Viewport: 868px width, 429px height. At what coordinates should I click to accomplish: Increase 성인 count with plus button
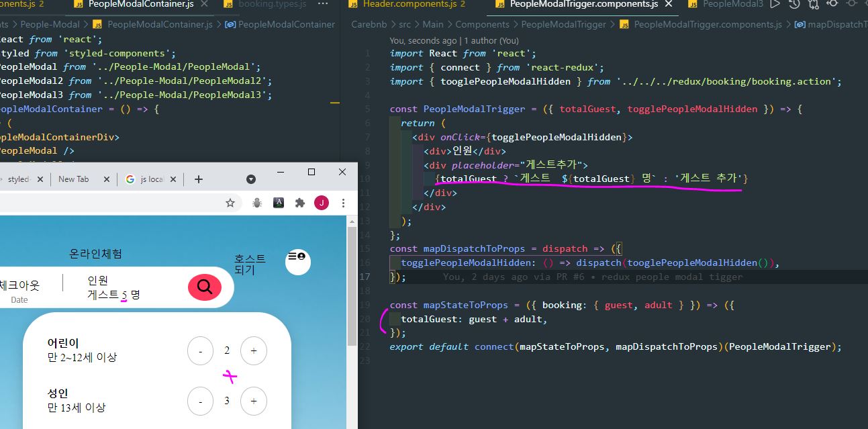[253, 401]
